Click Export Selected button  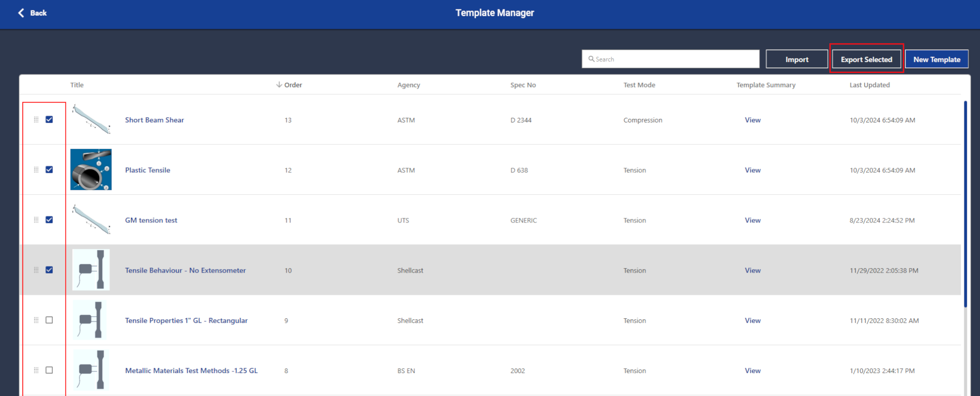coord(866,59)
